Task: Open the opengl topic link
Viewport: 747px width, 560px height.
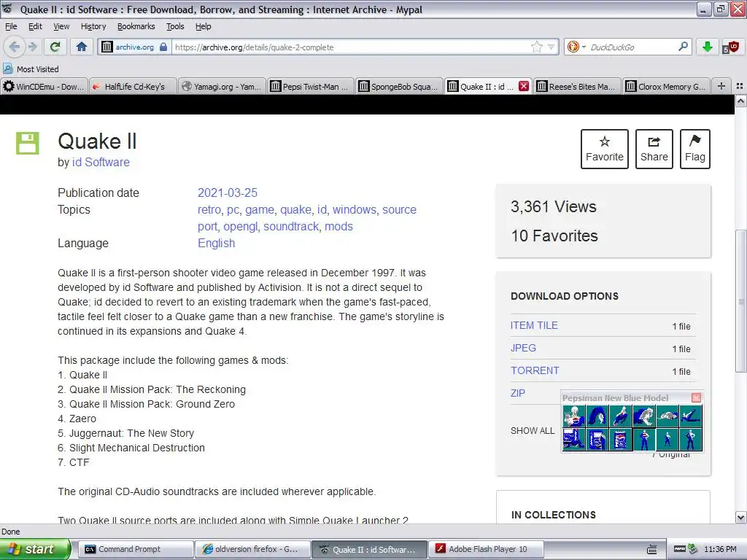Action: click(240, 226)
